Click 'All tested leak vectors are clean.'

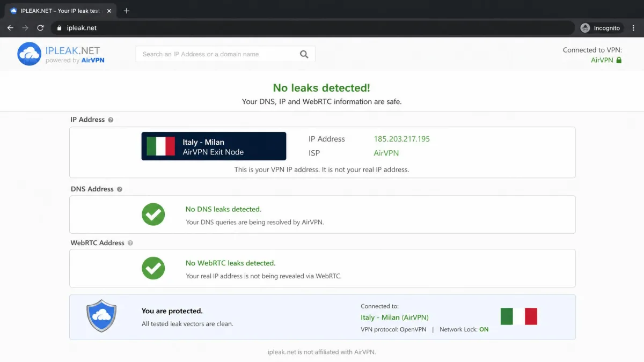tap(187, 324)
